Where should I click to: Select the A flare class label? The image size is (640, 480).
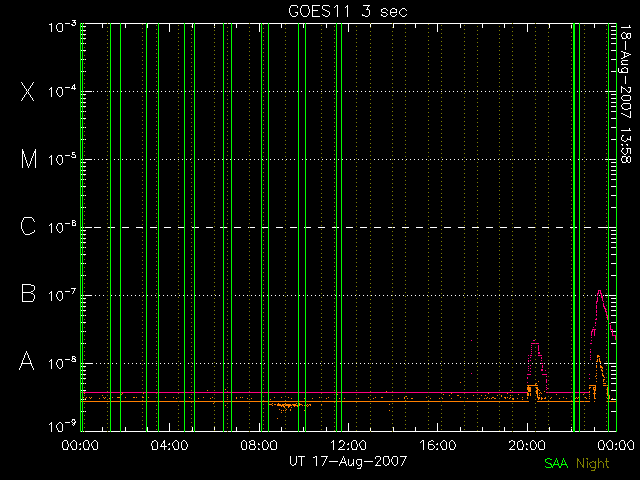point(27,361)
